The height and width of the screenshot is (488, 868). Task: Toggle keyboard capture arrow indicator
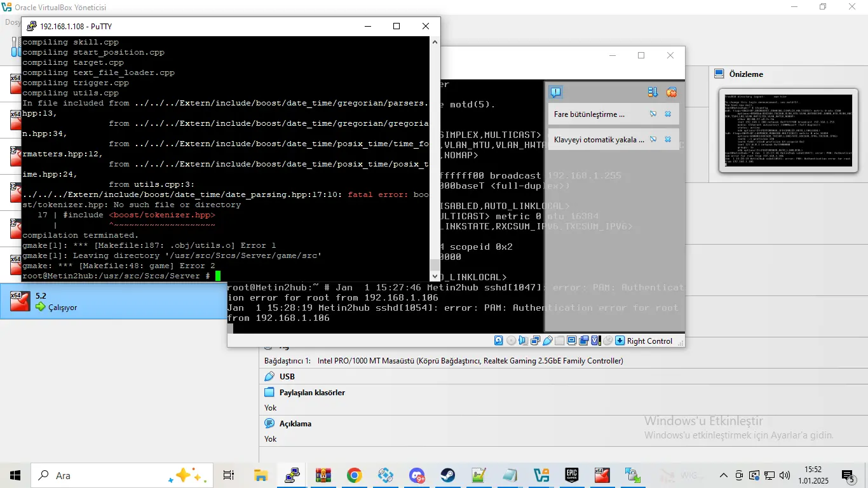620,341
